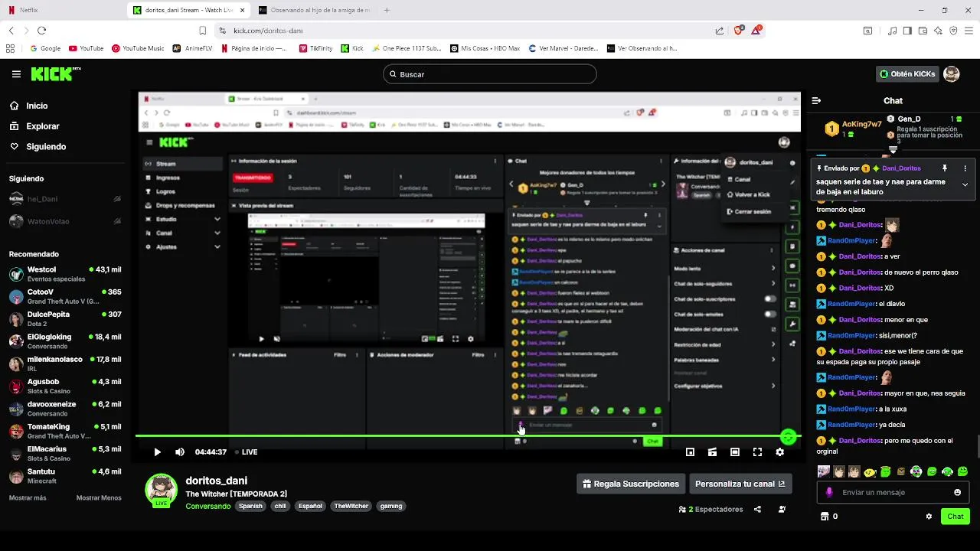Screen dimensions: 980x551
Task: Reload the page
Action: click(x=41, y=31)
